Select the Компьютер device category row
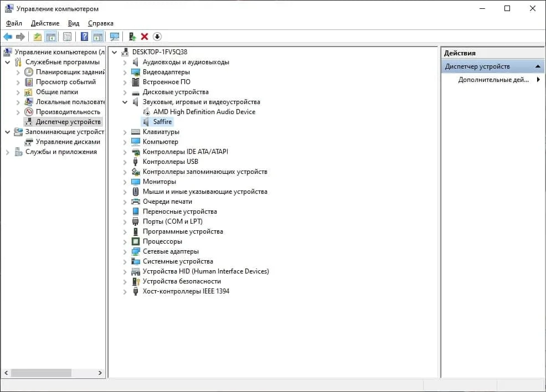 click(x=160, y=142)
